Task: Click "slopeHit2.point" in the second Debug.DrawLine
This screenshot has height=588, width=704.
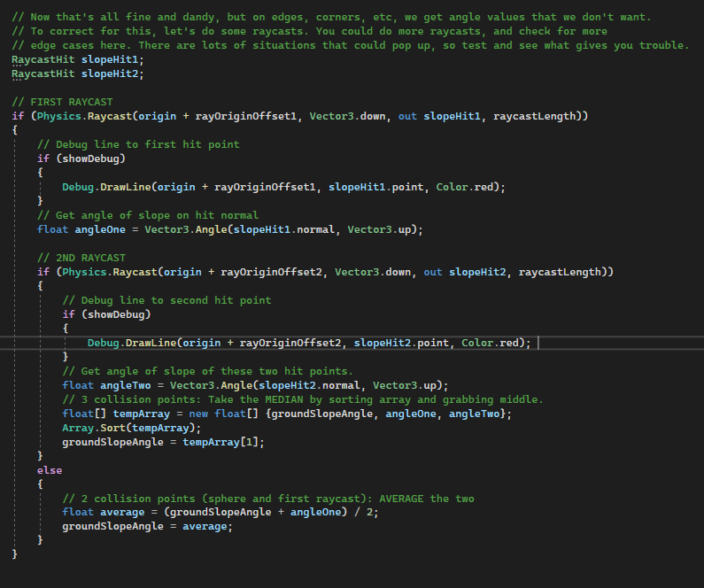Action: [401, 343]
